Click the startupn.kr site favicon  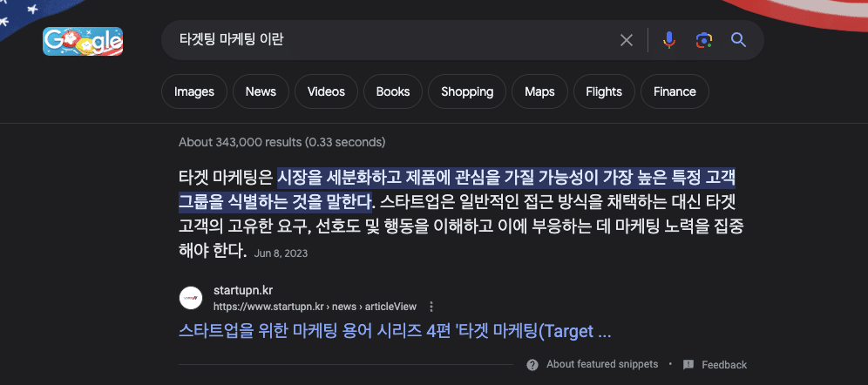point(191,298)
